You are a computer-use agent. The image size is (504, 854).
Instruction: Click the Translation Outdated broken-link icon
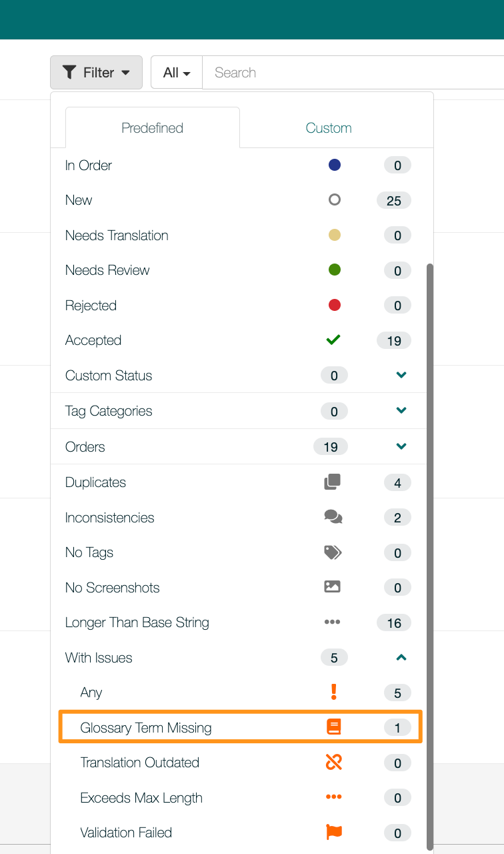[x=334, y=762]
